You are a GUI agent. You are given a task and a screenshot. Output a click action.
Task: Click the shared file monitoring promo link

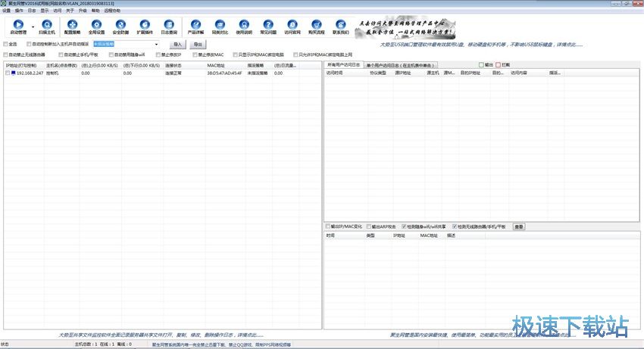[161, 335]
